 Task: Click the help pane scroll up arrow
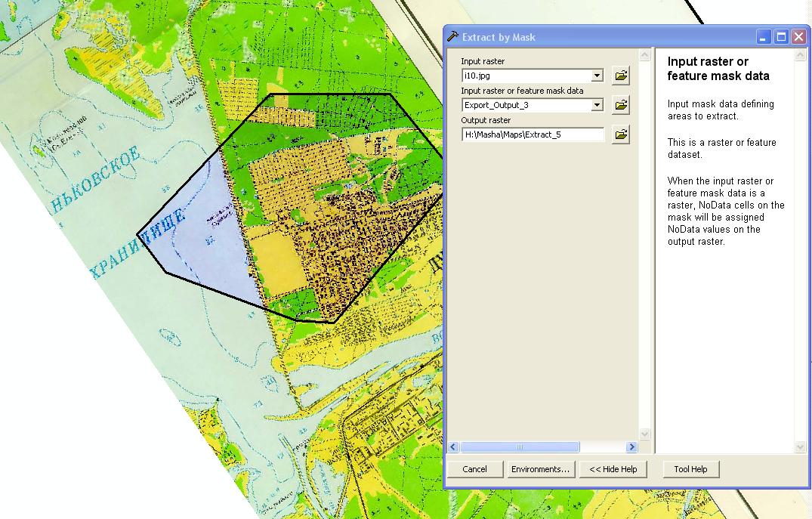pyautogui.click(x=800, y=55)
